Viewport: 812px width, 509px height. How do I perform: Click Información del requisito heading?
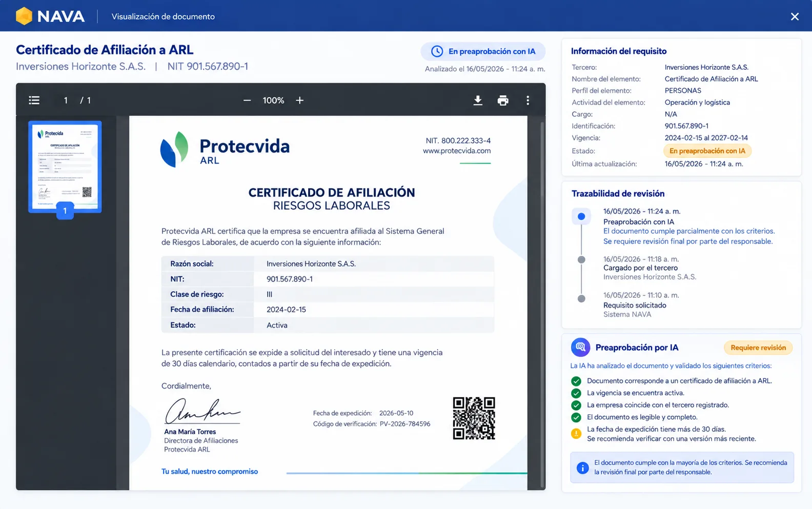click(619, 51)
